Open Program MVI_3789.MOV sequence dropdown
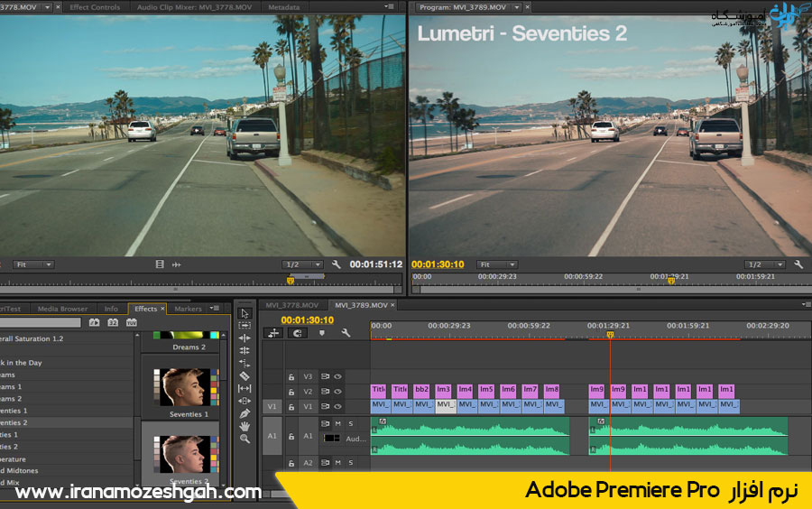812x509 pixels. tap(516, 7)
